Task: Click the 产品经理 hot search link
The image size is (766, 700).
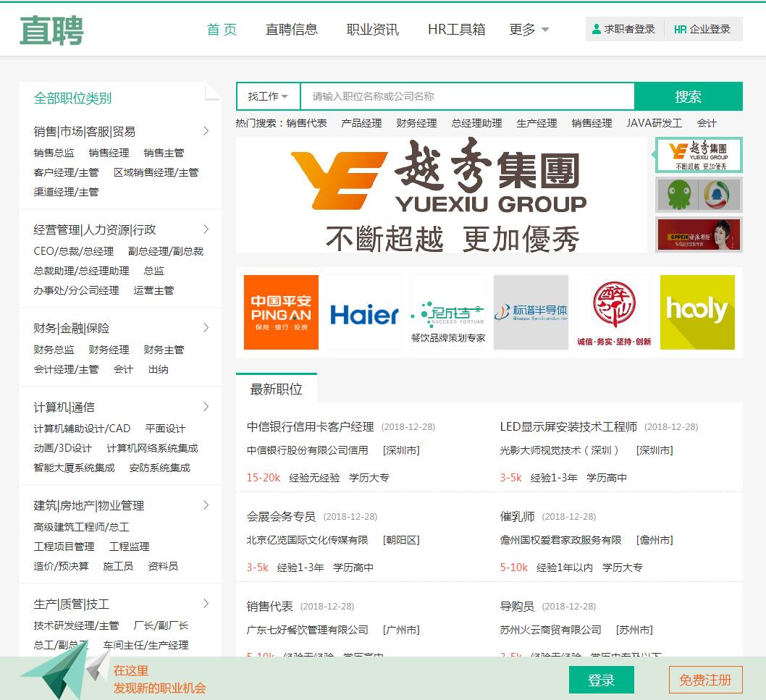Action: tap(361, 123)
